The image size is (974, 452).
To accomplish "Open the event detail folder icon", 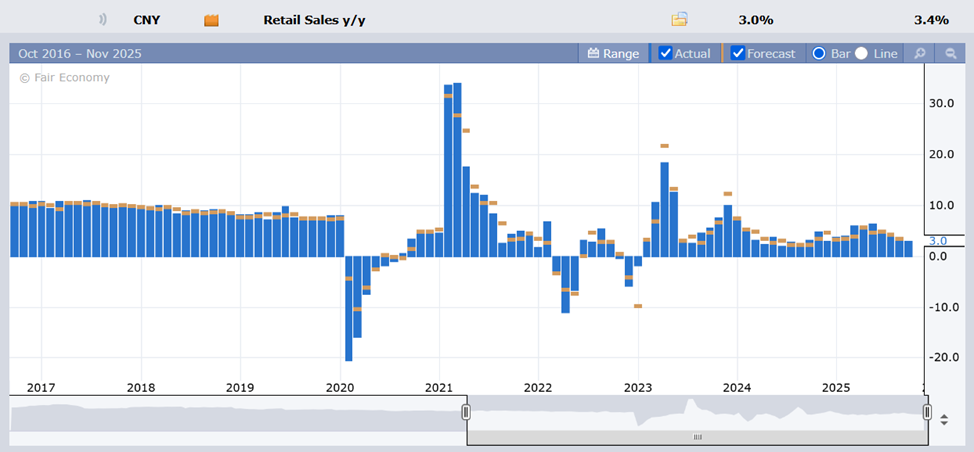I will click(x=680, y=20).
